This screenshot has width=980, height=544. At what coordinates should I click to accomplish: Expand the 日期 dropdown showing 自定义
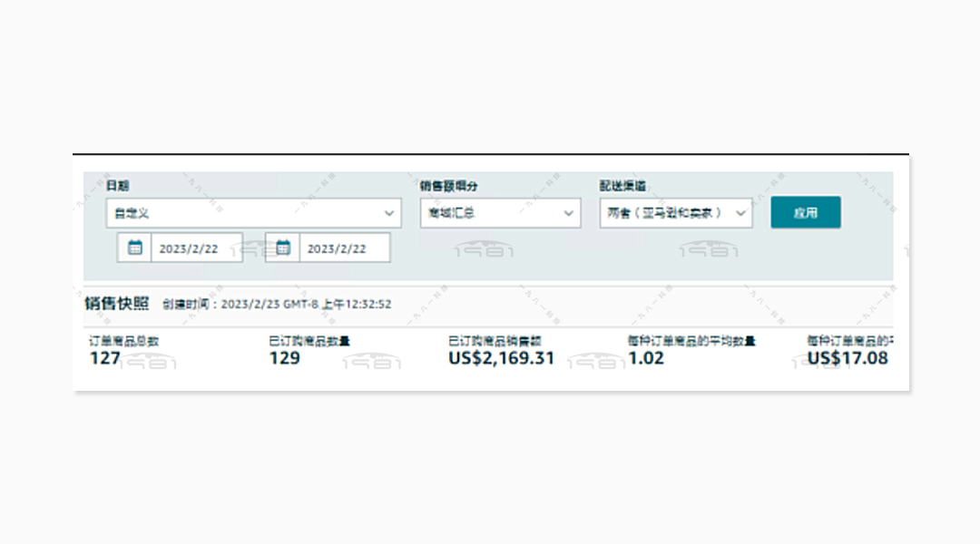click(x=253, y=213)
